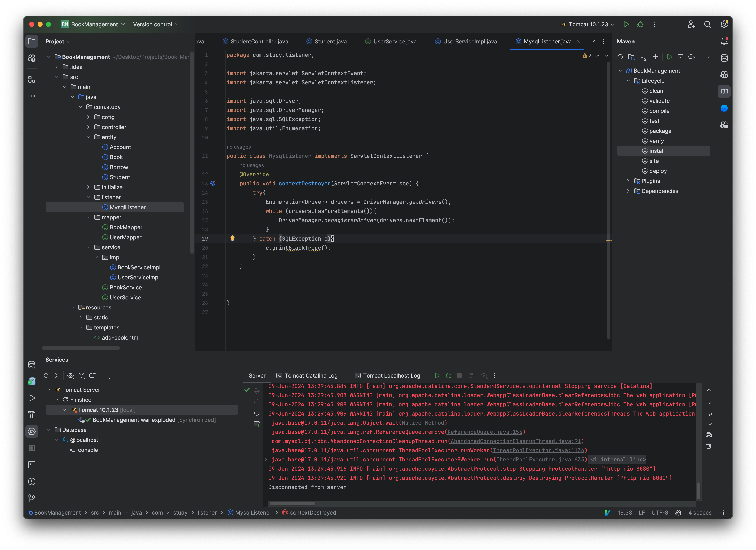The height and width of the screenshot is (550, 756).
Task: Switch to the Tomcat Catalina Log tab
Action: point(307,375)
